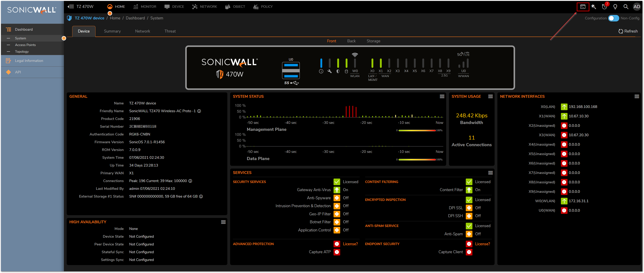Image resolution: width=644 pixels, height=273 pixels.
Task: Open the DEVICE top menu
Action: pos(174,7)
